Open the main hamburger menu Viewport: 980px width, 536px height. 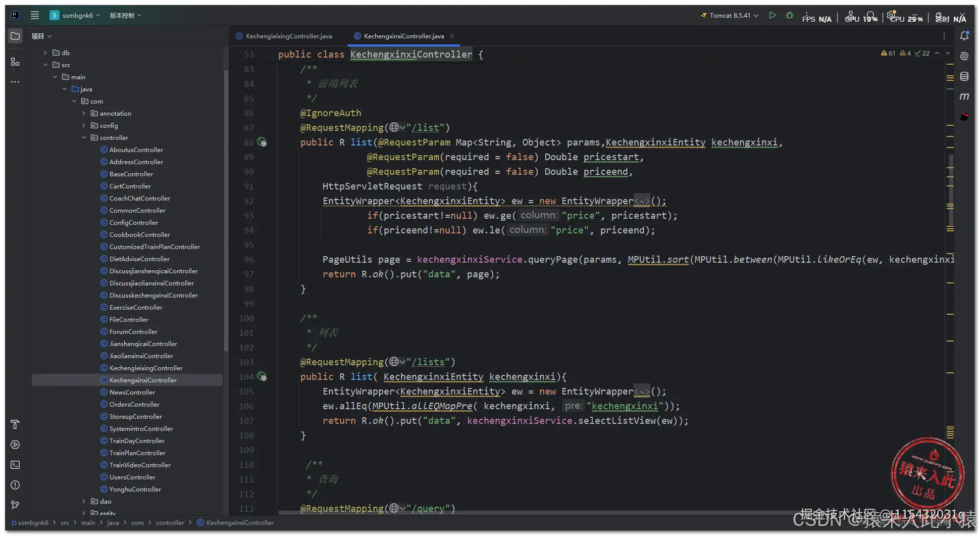tap(35, 15)
